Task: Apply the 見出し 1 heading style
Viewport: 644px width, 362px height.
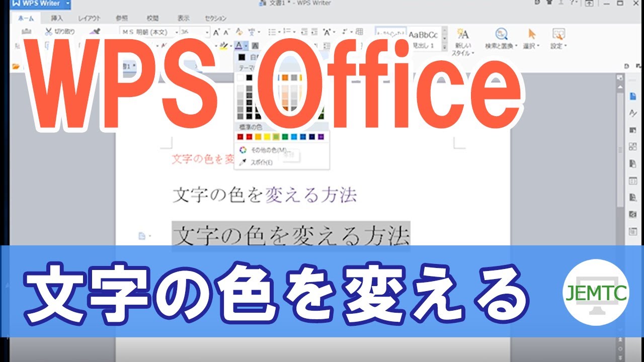Action: click(x=425, y=39)
